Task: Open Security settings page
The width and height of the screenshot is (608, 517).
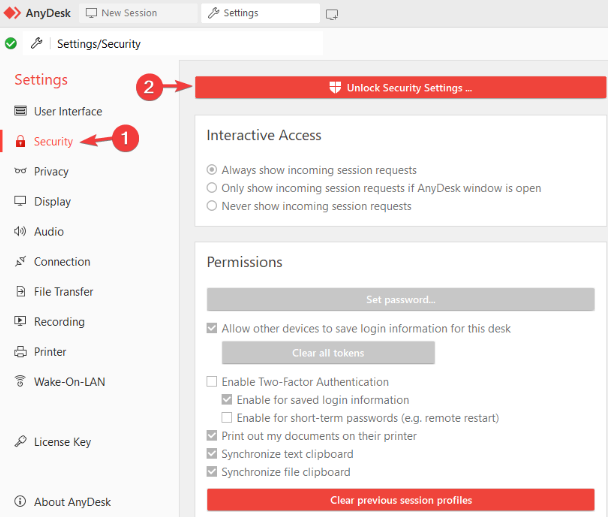Action: [x=53, y=142]
